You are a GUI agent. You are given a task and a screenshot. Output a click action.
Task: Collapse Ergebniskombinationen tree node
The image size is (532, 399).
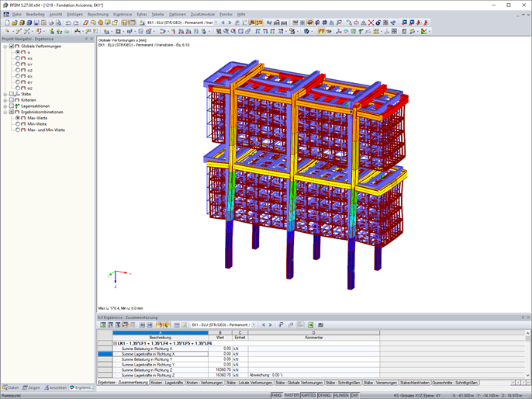click(x=5, y=112)
